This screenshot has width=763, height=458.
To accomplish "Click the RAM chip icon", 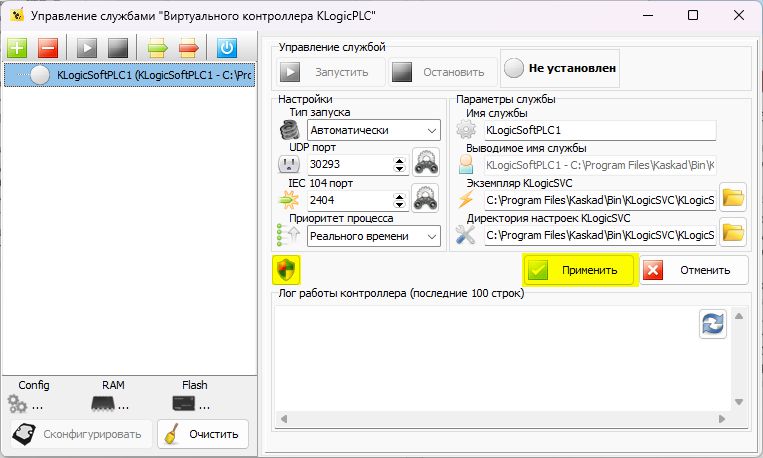I will point(103,404).
